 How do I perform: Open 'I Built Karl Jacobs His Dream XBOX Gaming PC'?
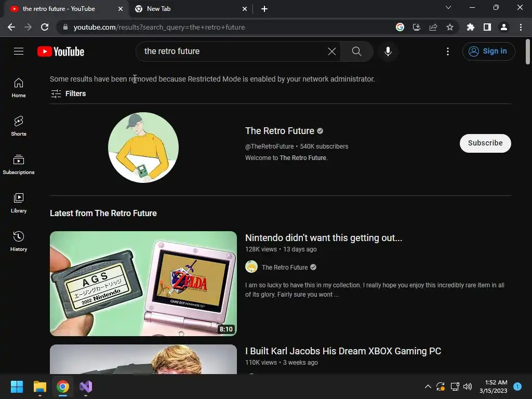(x=343, y=351)
